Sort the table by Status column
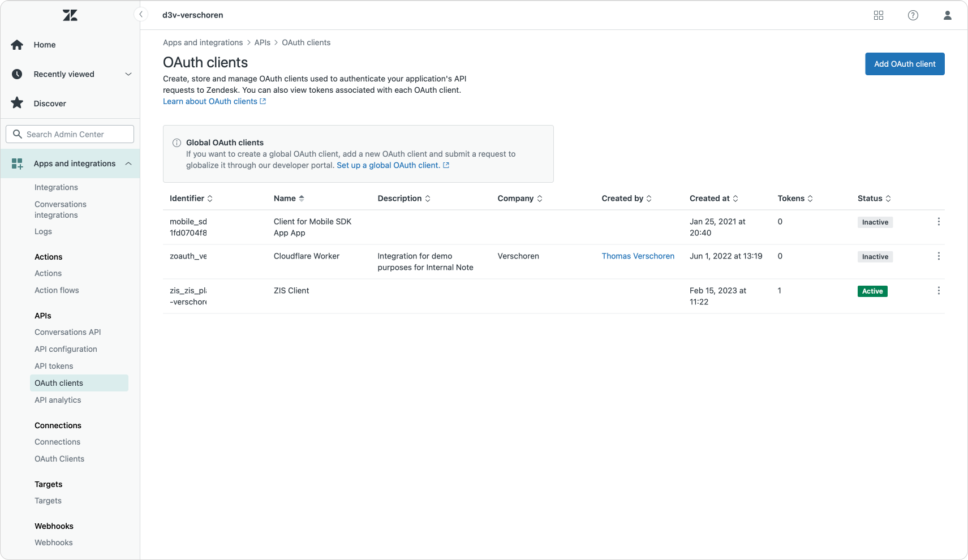The height and width of the screenshot is (560, 968). 874,199
